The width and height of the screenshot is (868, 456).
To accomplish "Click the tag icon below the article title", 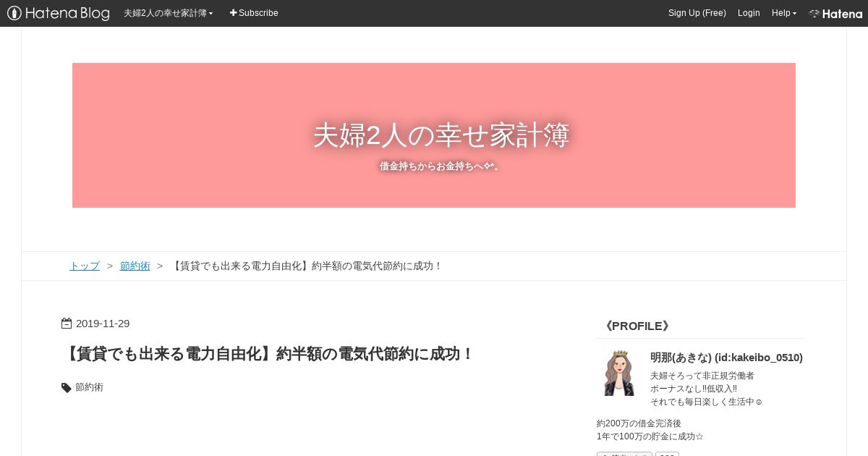I will tap(67, 387).
